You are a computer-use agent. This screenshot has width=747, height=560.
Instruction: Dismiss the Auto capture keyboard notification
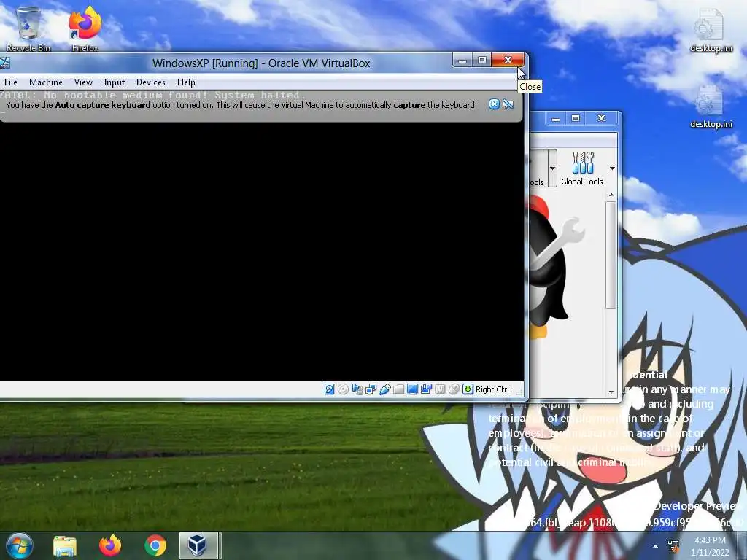tap(494, 104)
